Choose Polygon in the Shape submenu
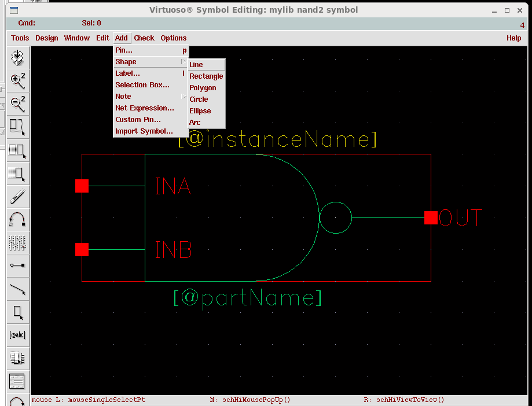Viewport: 532px width, 406px height. pos(202,87)
